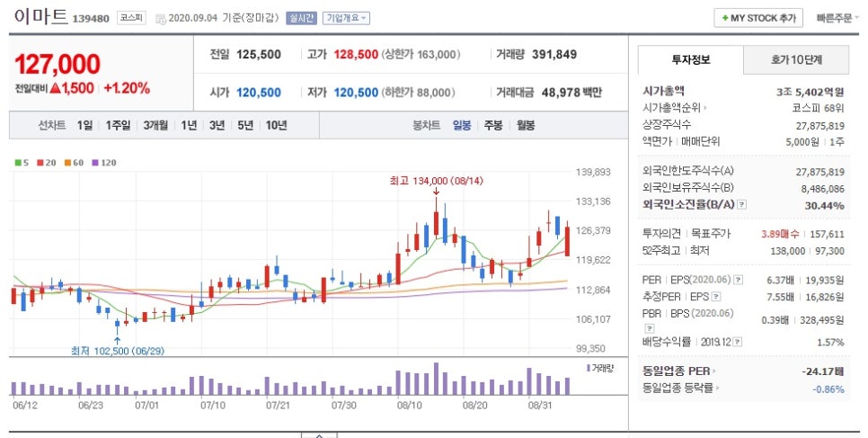Click the 거래량 volume legend marker
Image resolution: width=868 pixels, height=438 pixels.
(x=589, y=368)
